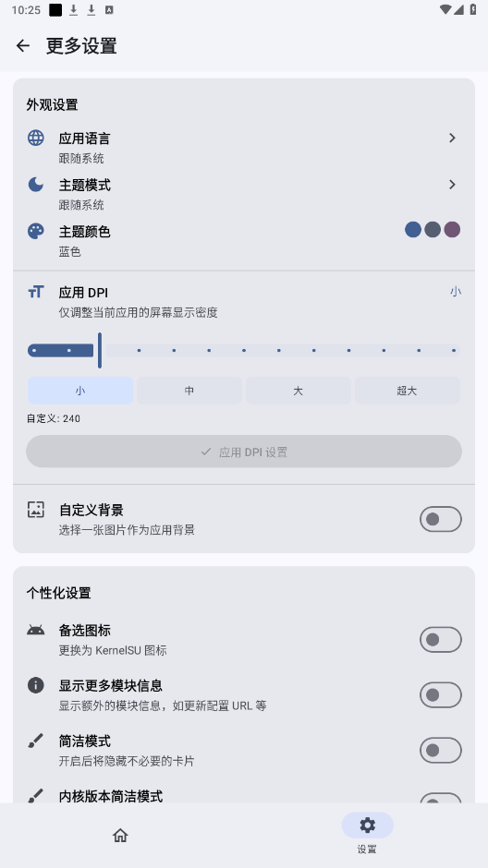488x868 pixels.
Task: Toggle the 备选图标 switch
Action: [x=440, y=640]
